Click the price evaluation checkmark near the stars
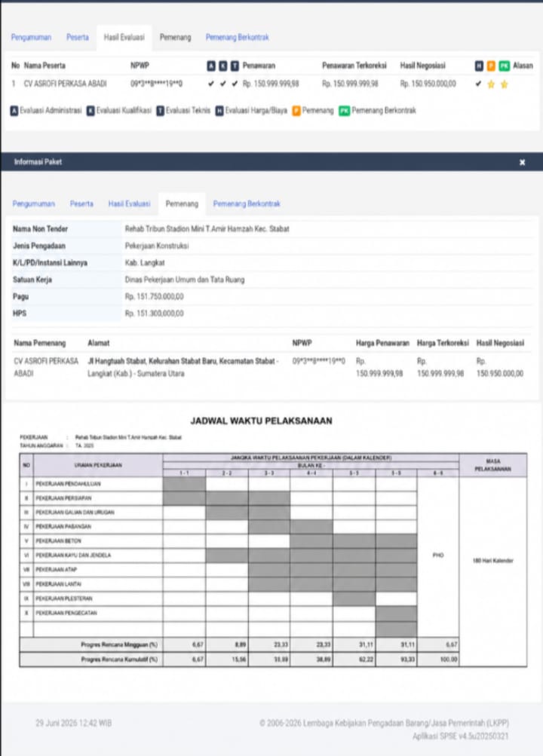543x756 pixels. pyautogui.click(x=478, y=84)
